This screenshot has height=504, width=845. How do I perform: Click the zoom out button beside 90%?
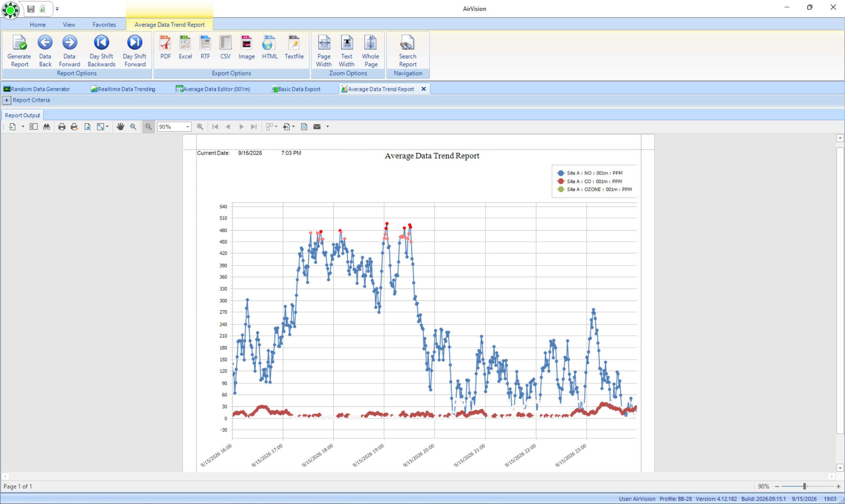(x=149, y=127)
